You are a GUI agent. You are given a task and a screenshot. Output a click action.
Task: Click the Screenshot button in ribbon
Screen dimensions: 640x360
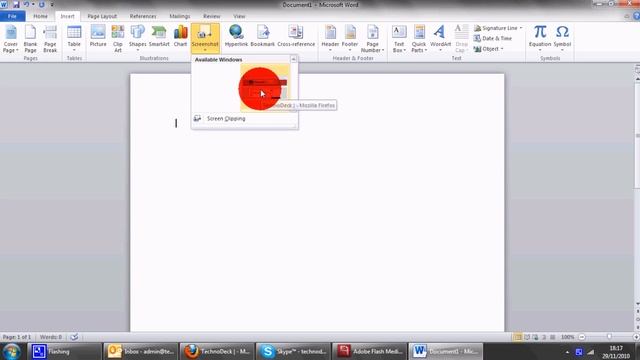pos(205,38)
